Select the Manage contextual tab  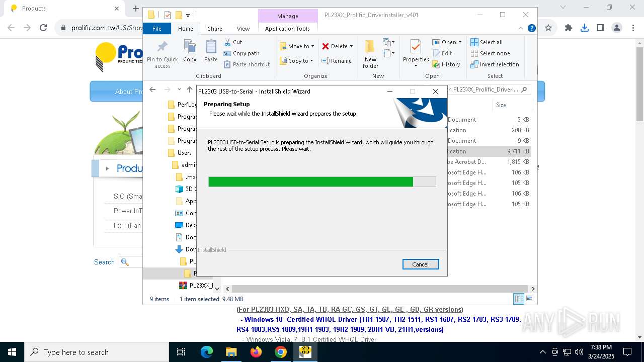coord(287,16)
